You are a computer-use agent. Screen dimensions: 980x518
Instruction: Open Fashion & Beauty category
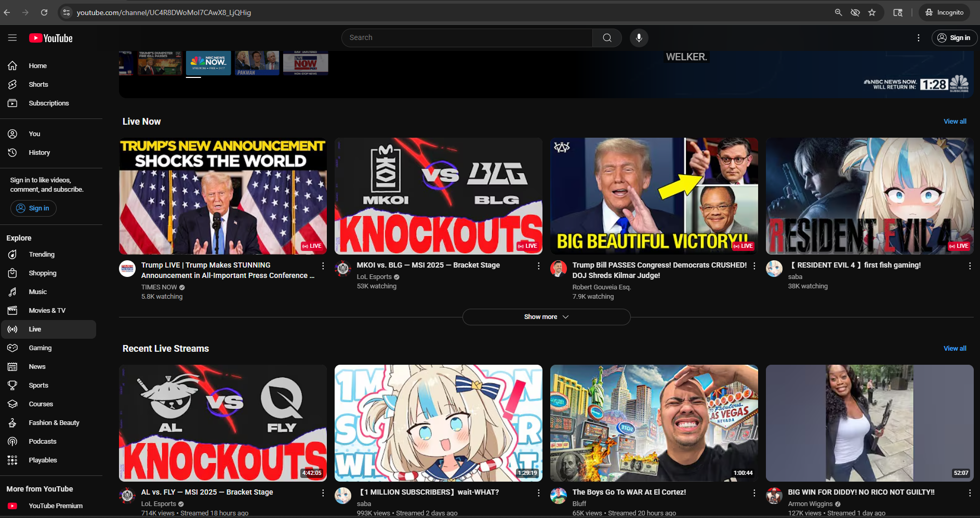tap(48, 423)
